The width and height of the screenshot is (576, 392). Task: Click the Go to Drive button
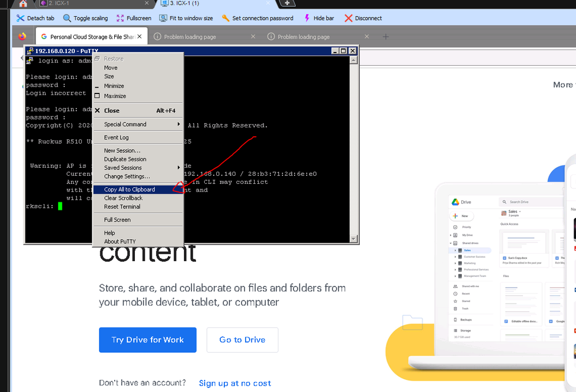pos(242,340)
